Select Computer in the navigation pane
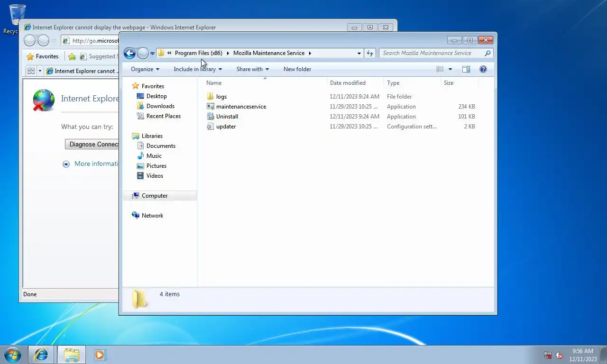Image resolution: width=607 pixels, height=364 pixels. pos(160,196)
